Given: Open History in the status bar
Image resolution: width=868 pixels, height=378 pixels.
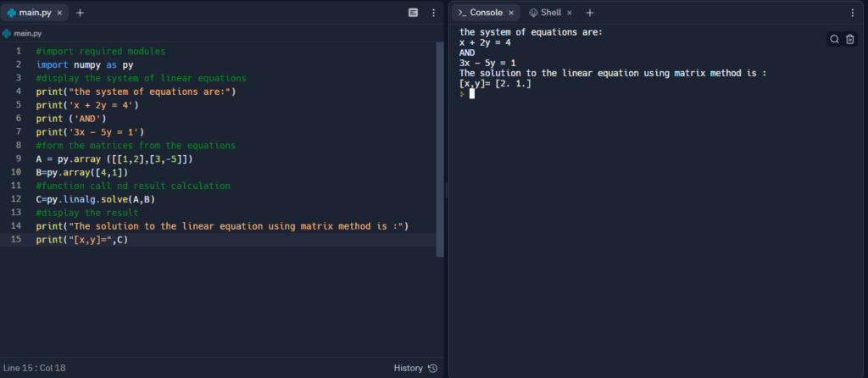Looking at the screenshot, I should (x=415, y=368).
